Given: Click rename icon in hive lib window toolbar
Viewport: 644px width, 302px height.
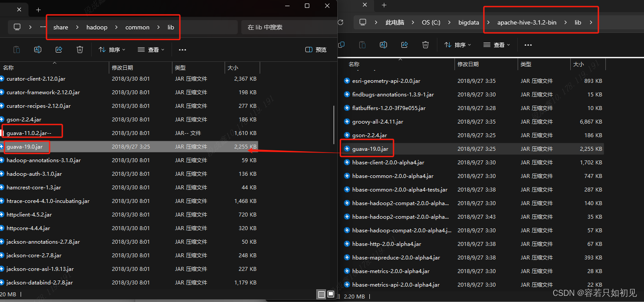Looking at the screenshot, I should pyautogui.click(x=383, y=45).
